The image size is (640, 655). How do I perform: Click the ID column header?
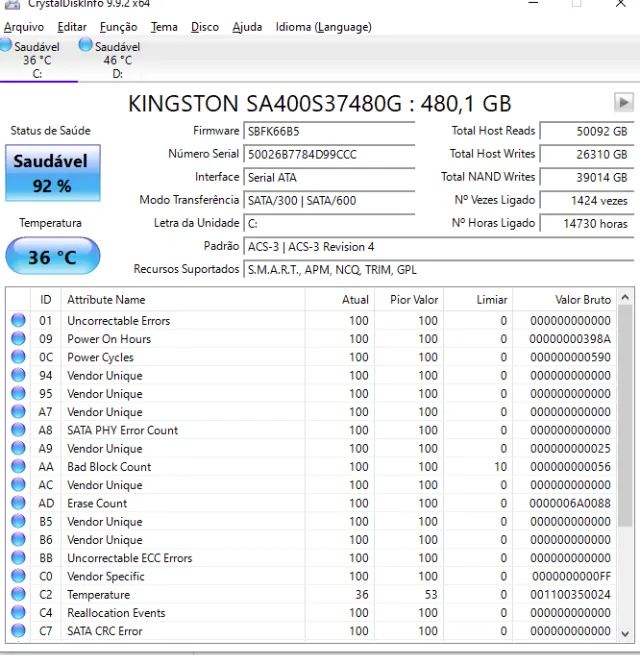[x=46, y=300]
